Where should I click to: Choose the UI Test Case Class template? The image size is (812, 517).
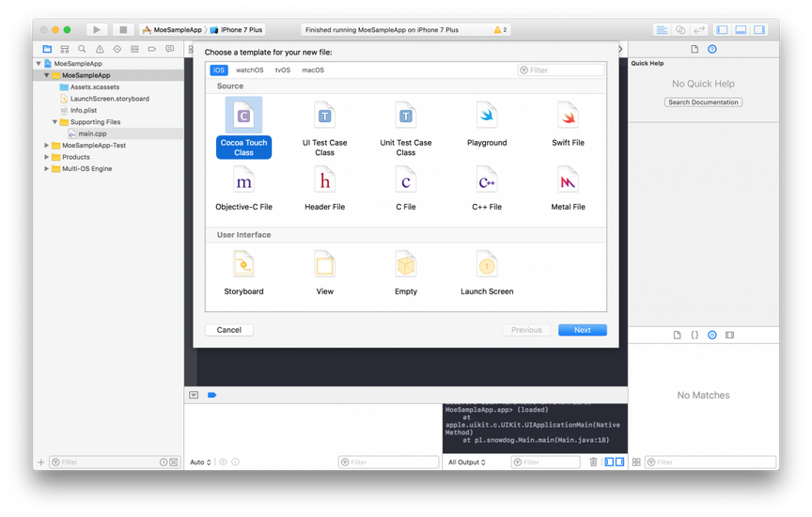click(x=324, y=128)
